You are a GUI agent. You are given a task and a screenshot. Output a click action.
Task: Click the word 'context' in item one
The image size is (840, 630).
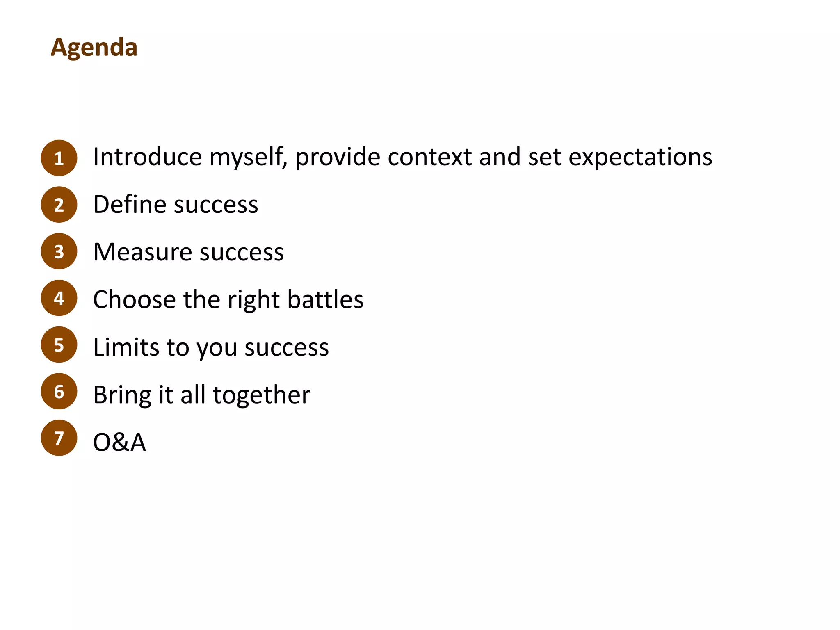(429, 157)
